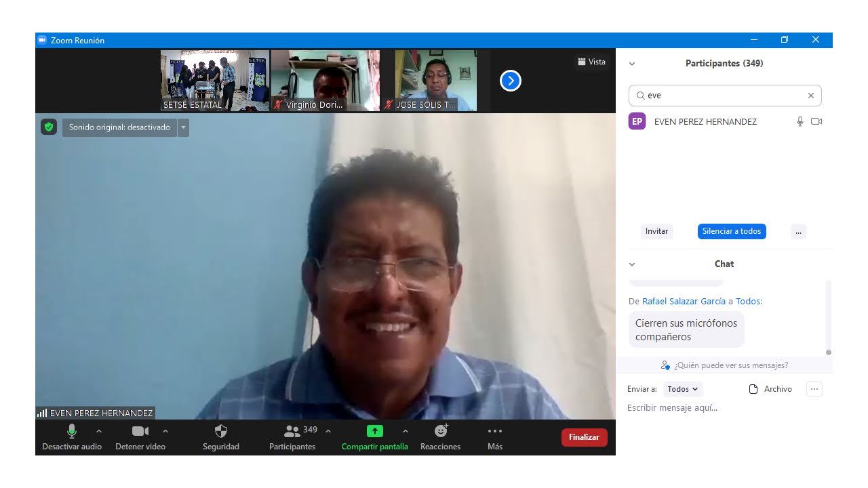Click the Escribir mensaje aquí field
Viewport: 868px width, 488px height.
(x=719, y=408)
